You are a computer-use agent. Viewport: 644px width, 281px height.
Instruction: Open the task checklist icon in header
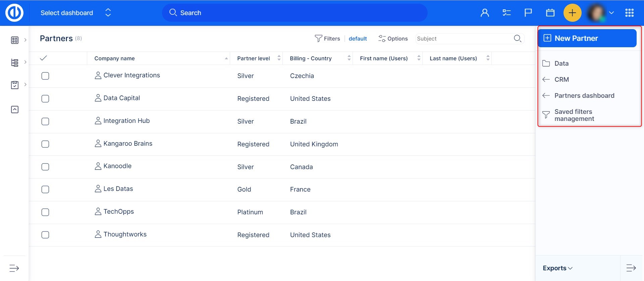tap(506, 13)
